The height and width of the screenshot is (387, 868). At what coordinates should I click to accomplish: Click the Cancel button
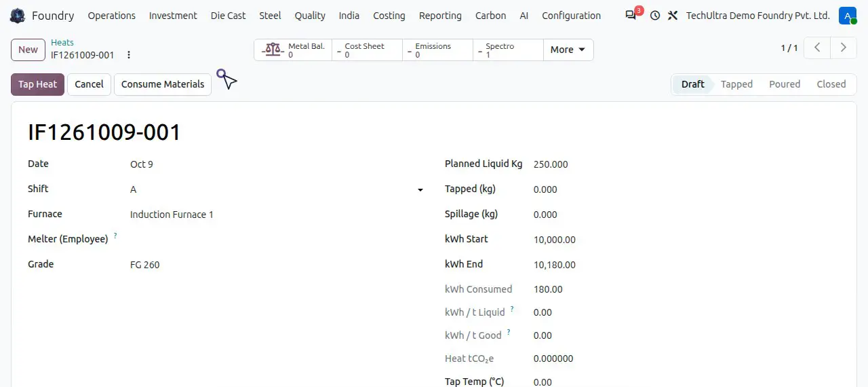click(x=89, y=84)
